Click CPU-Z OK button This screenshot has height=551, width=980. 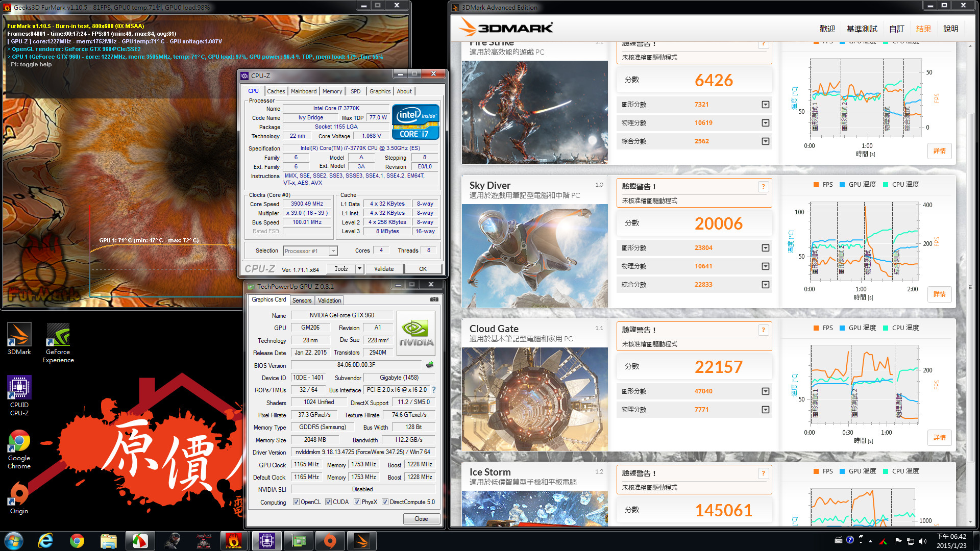tap(423, 269)
